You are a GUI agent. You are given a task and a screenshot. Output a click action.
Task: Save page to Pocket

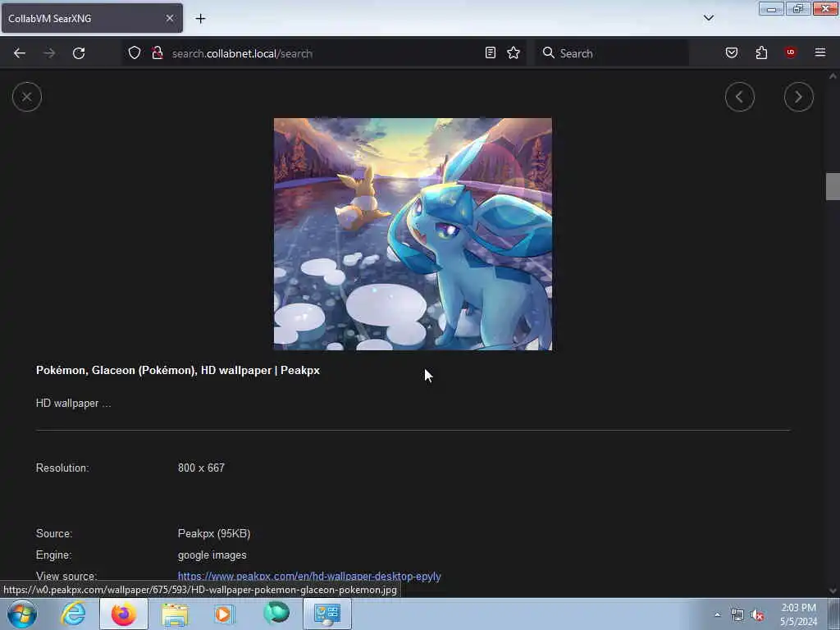pos(732,52)
